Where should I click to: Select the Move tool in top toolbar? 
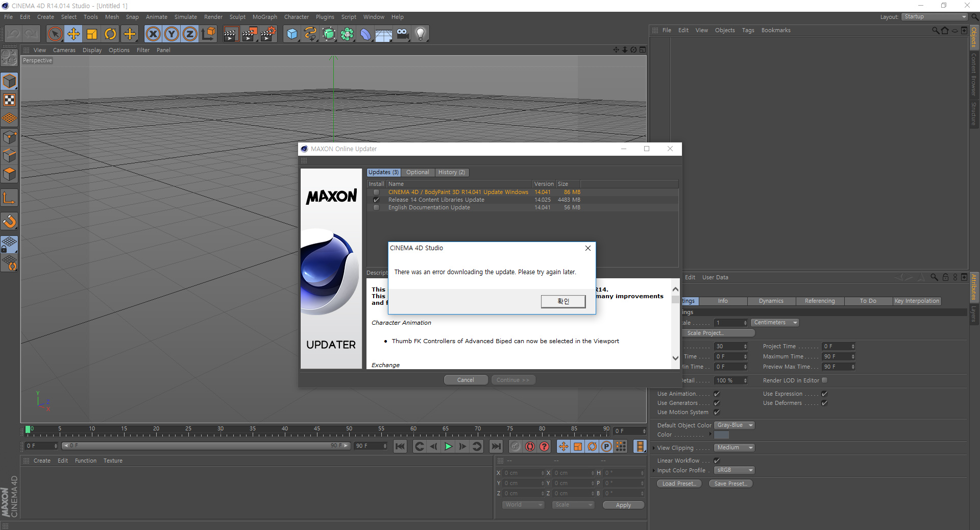pos(73,34)
